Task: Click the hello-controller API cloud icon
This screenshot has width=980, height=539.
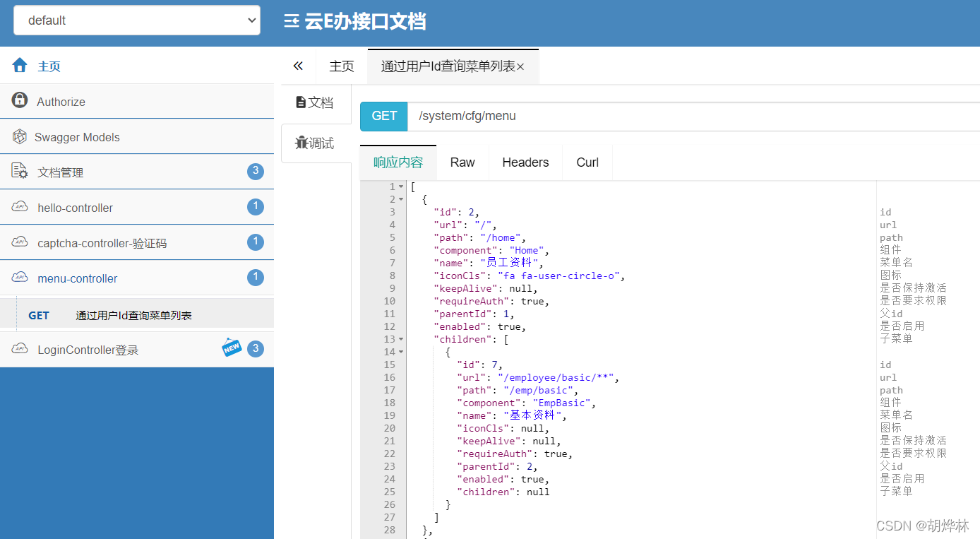Action: tap(20, 207)
